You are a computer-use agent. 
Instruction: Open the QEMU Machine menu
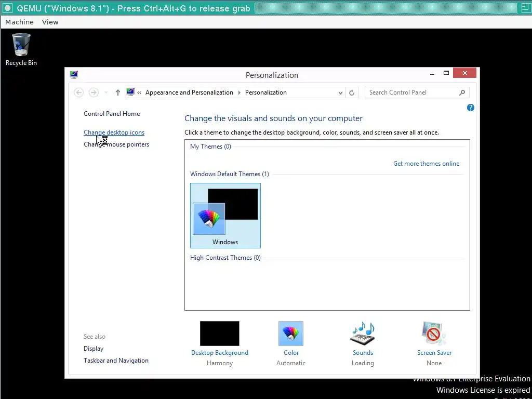(19, 22)
